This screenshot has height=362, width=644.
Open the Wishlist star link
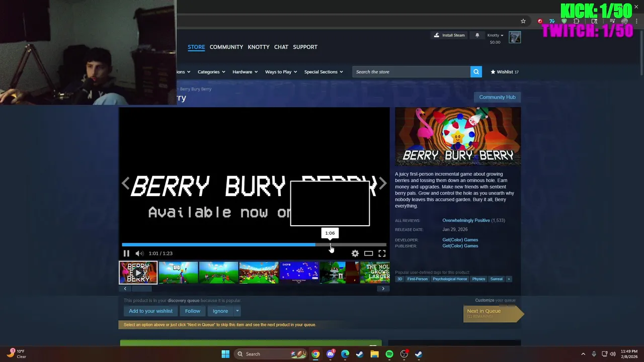505,72
